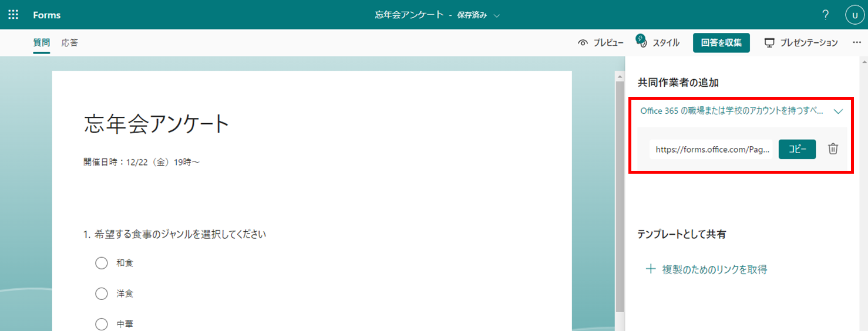The height and width of the screenshot is (331, 868).
Task: Select the 中華 radio option
Action: [x=102, y=324]
